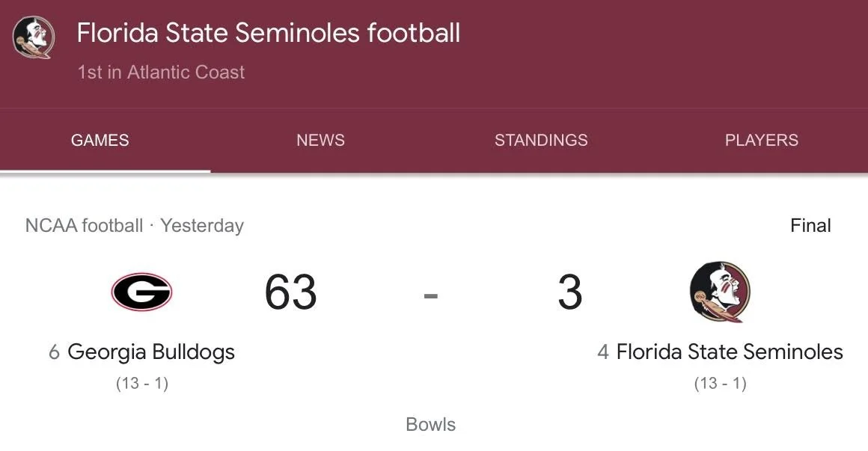The width and height of the screenshot is (868, 451).
Task: Open Florida State Seminoles name under the score
Action: pos(729,352)
